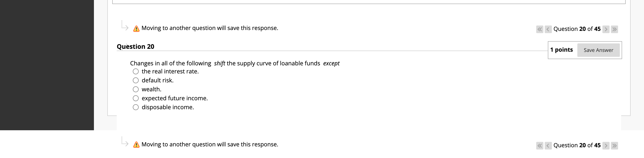
Task: Click the Save Answer button
Action: pos(599,50)
